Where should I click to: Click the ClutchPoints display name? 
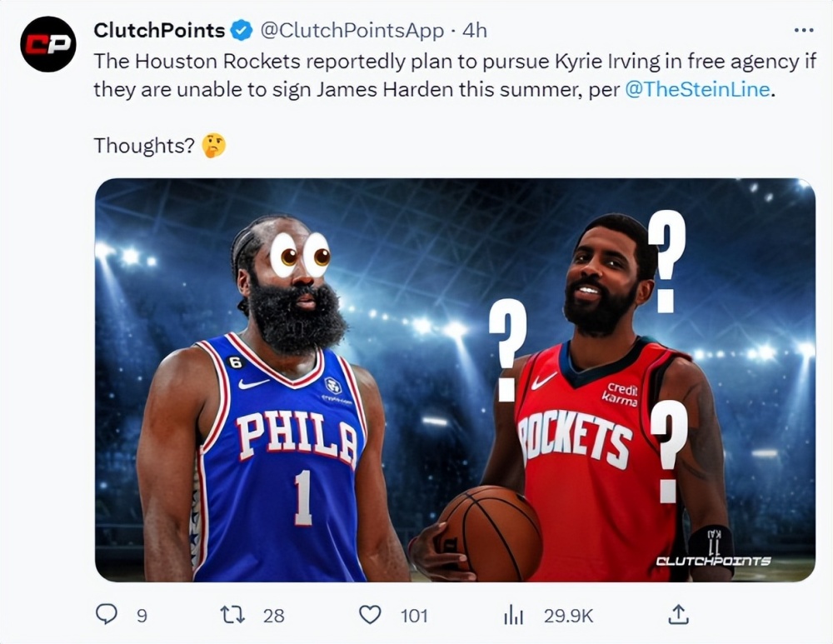159,31
